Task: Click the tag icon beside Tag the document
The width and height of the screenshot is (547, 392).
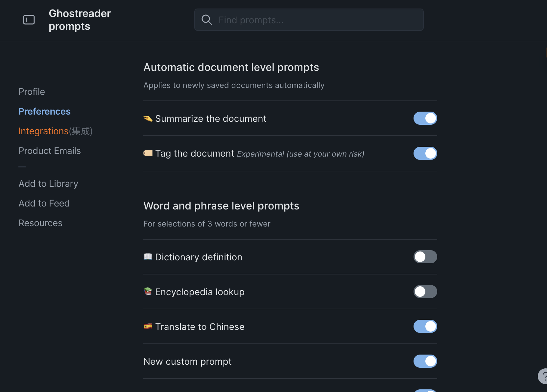Action: [148, 153]
